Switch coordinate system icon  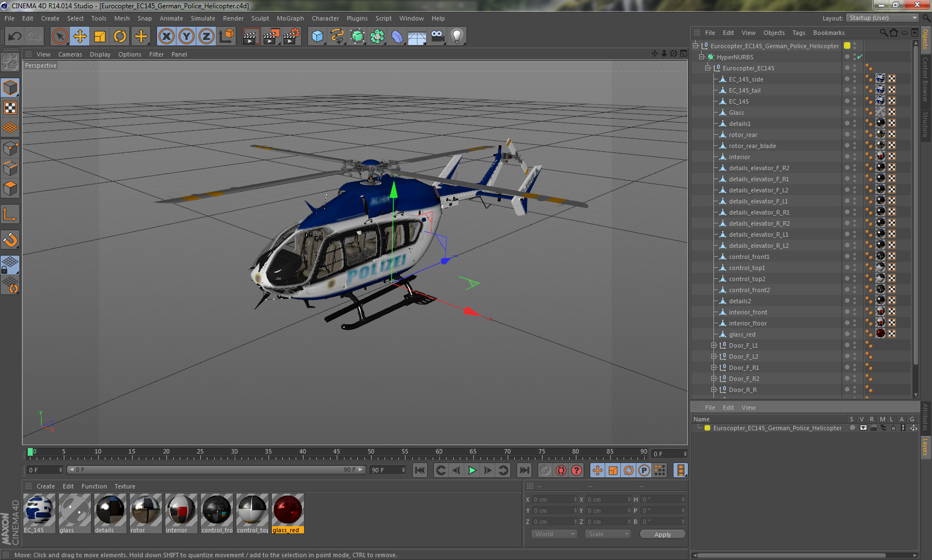(226, 37)
